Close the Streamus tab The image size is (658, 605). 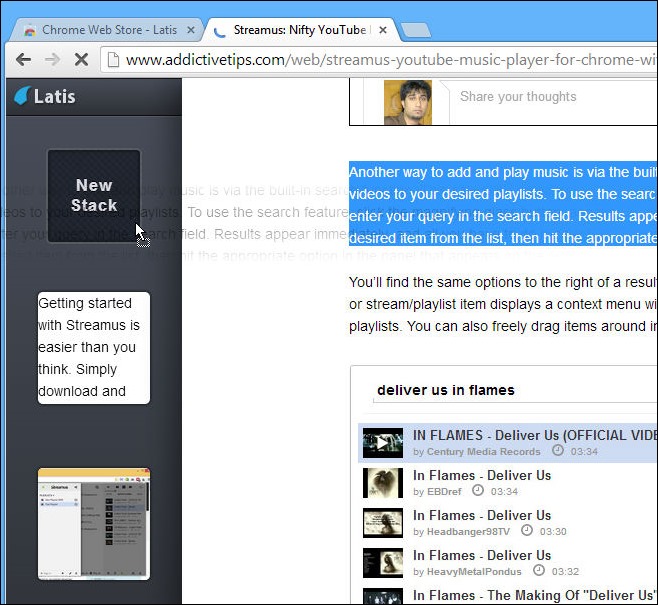tap(383, 30)
